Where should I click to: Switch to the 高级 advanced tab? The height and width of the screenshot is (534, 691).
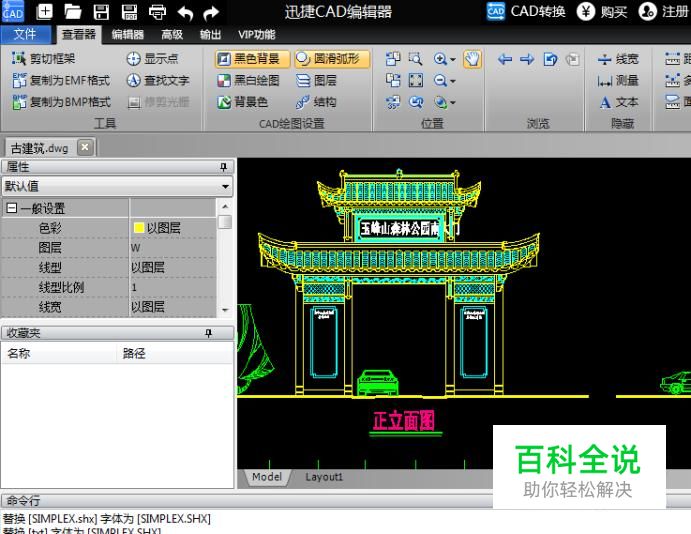pyautogui.click(x=172, y=34)
